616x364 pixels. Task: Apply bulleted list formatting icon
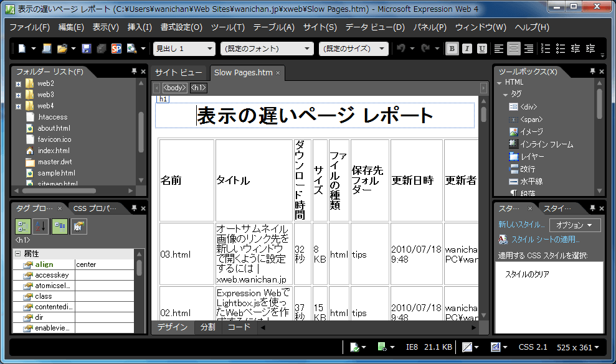(560, 49)
